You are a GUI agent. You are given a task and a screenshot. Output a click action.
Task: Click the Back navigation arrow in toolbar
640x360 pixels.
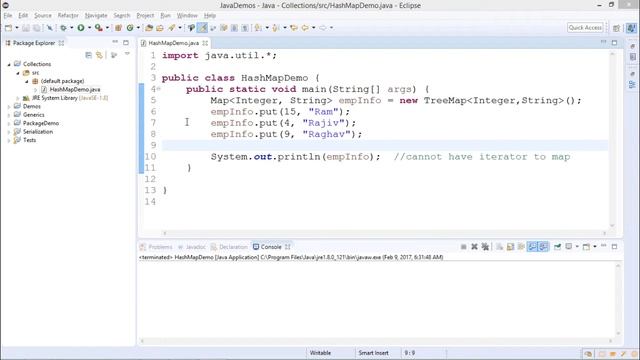point(305,28)
